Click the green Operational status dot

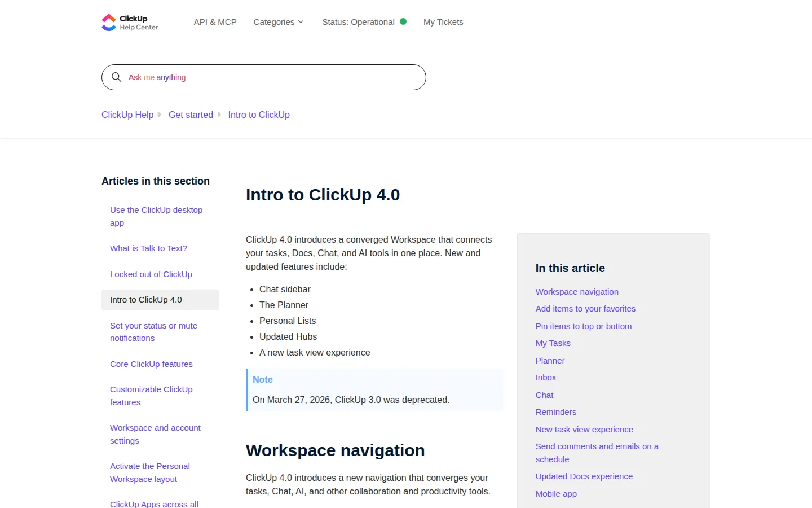coord(403,21)
